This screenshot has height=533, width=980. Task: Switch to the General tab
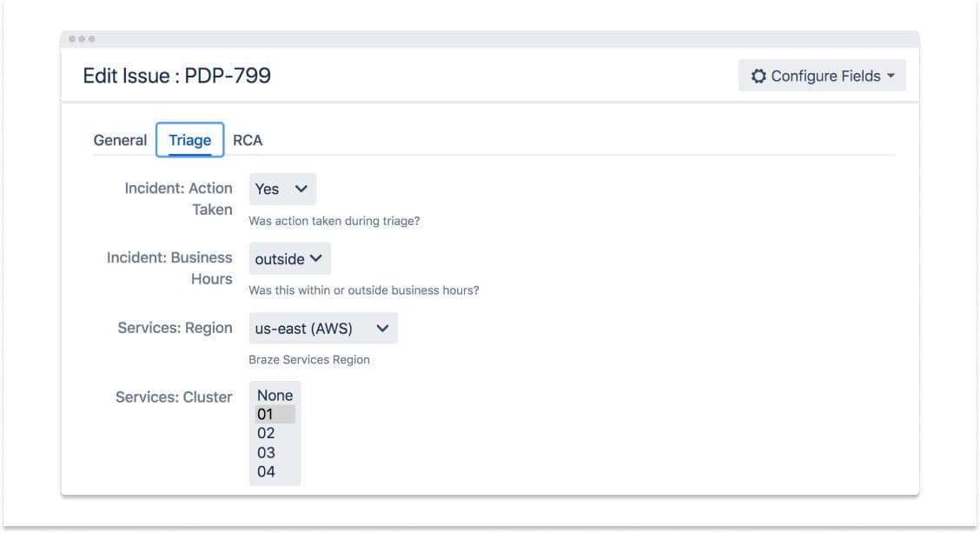[120, 140]
